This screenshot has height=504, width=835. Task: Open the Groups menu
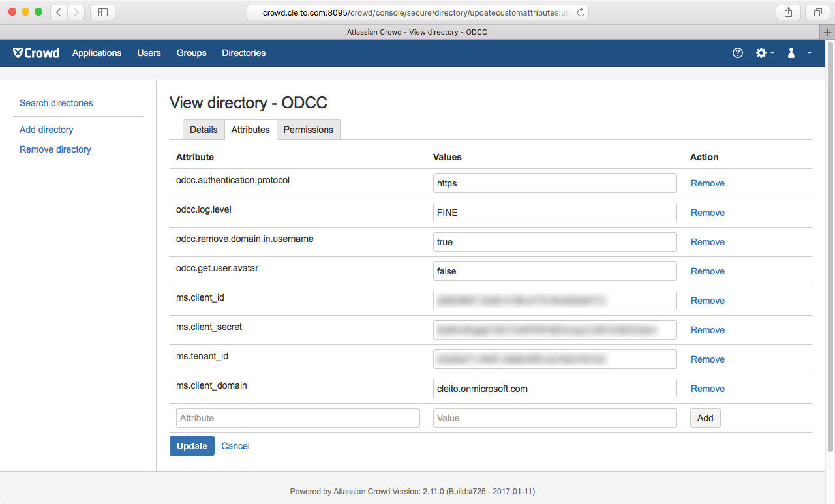pyautogui.click(x=191, y=53)
